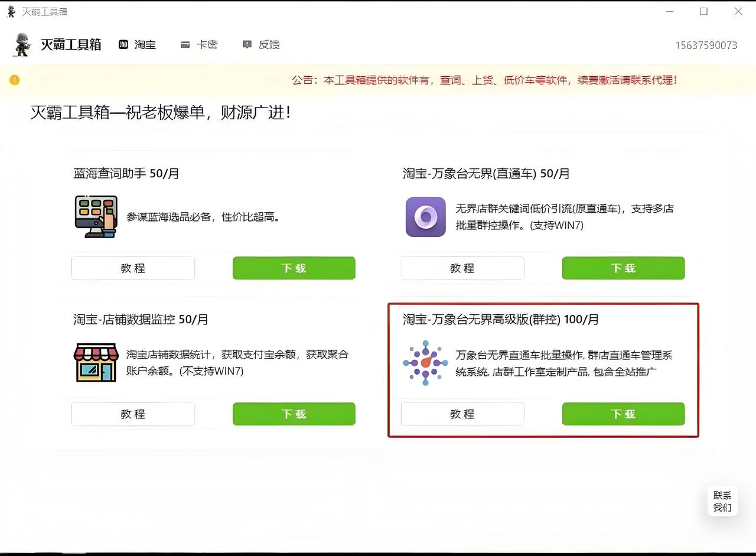The image size is (756, 556).
Task: Click the 店铺数据监控 shop storefront icon
Action: point(96,363)
